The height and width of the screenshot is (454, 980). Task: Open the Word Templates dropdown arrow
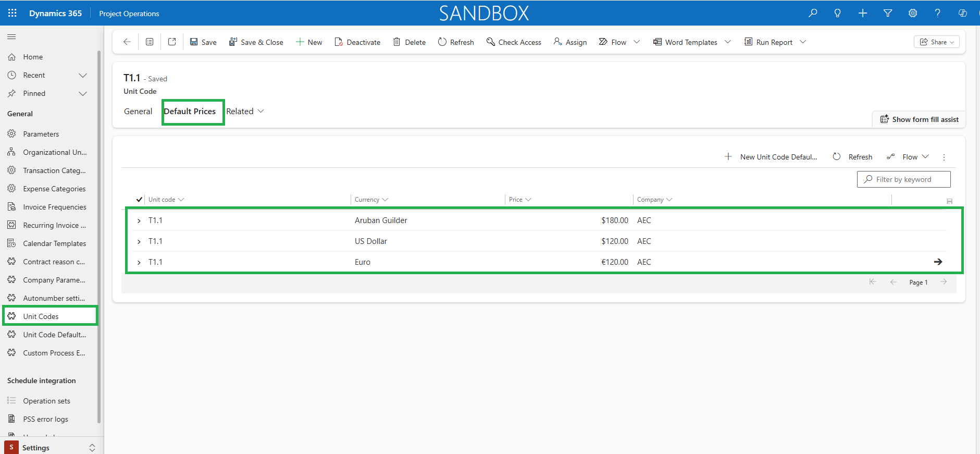(728, 42)
